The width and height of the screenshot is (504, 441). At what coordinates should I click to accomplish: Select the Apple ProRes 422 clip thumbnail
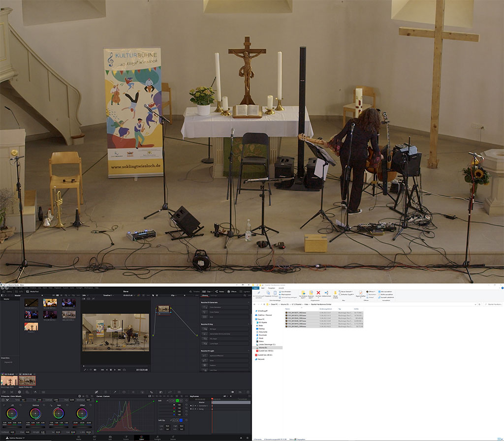click(27, 380)
